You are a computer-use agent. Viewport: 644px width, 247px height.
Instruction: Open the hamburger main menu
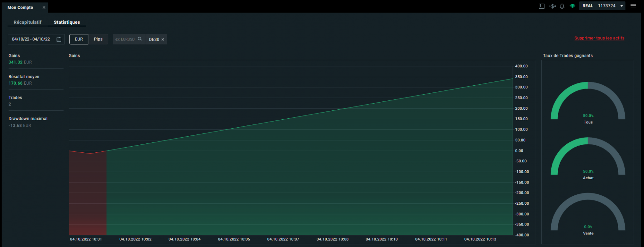pos(633,6)
